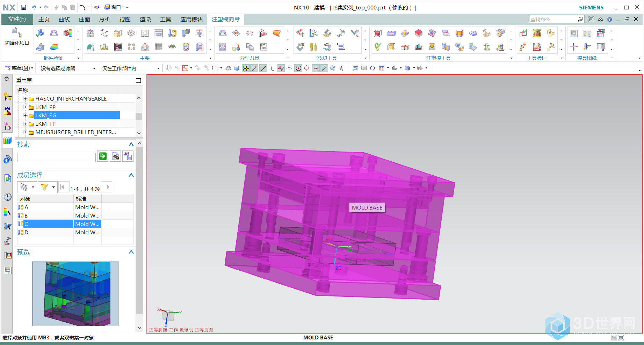Viewport: 644px width, 345px height.
Task: Switch to the 曲线 ribbon tab
Action: (x=64, y=20)
